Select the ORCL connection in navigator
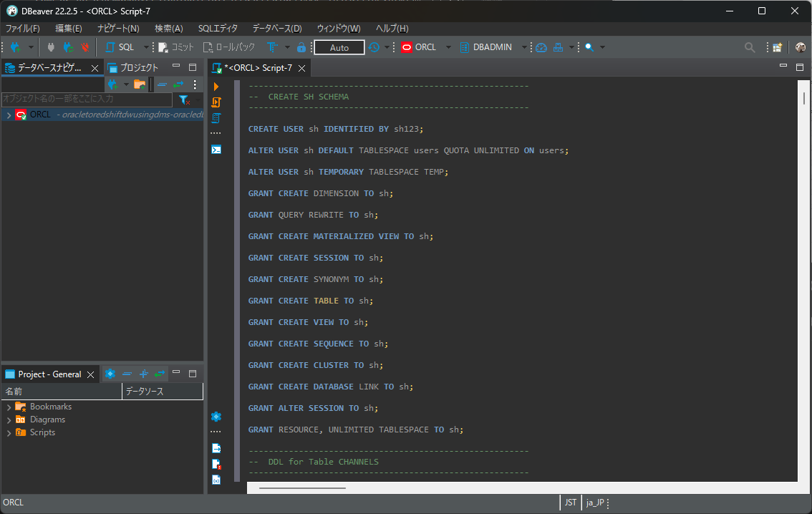 click(40, 115)
